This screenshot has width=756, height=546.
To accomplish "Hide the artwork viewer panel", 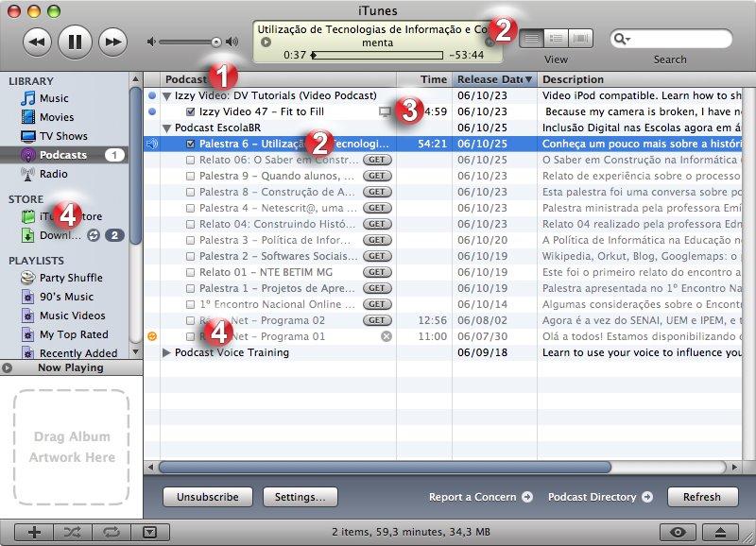I will (x=150, y=532).
